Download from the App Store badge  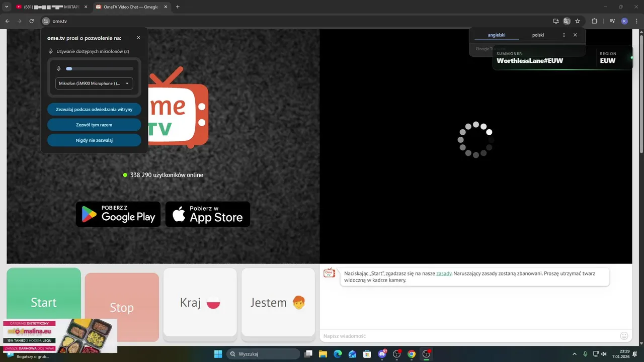(208, 214)
